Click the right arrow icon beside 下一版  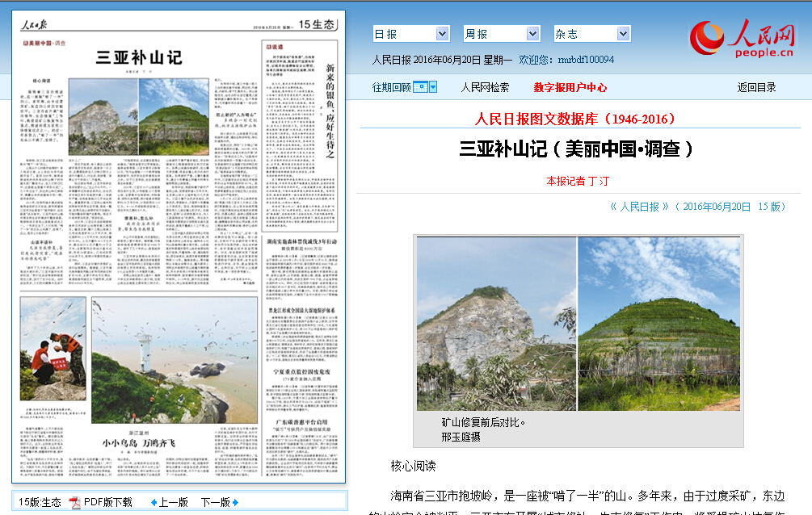tap(236, 502)
